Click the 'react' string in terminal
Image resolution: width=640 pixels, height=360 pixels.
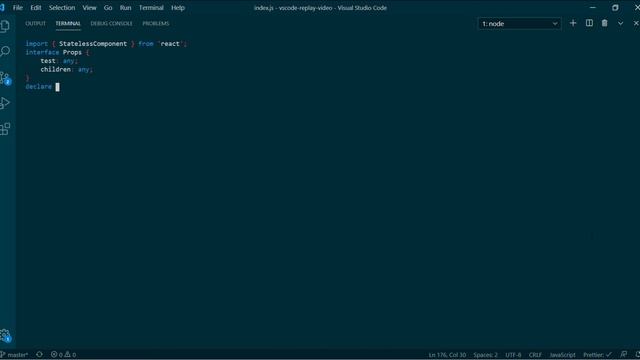click(170, 44)
